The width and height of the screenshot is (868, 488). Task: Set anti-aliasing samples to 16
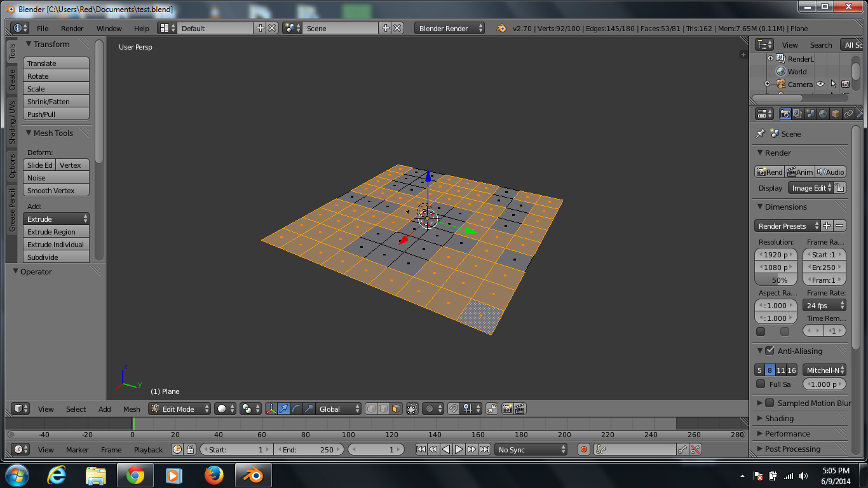click(792, 370)
